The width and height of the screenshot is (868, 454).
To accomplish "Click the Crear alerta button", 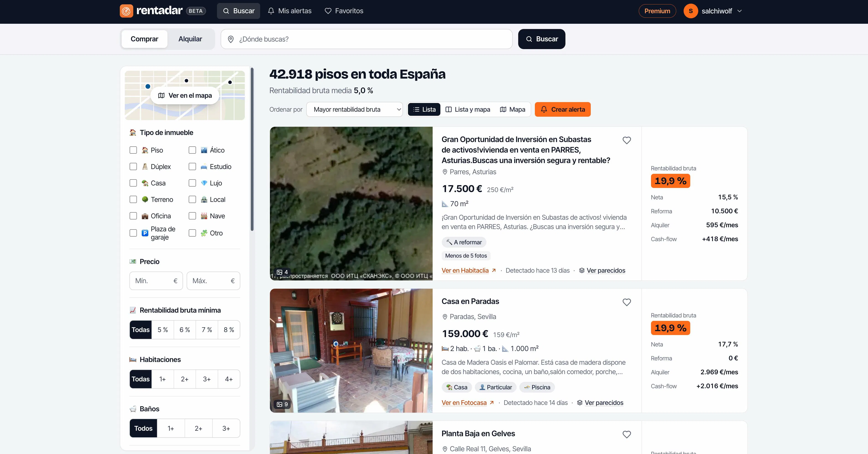I will (x=563, y=109).
